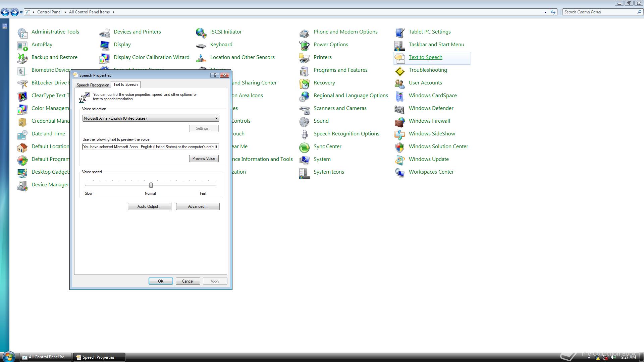
Task: Open Audio Output settings
Action: tap(149, 206)
